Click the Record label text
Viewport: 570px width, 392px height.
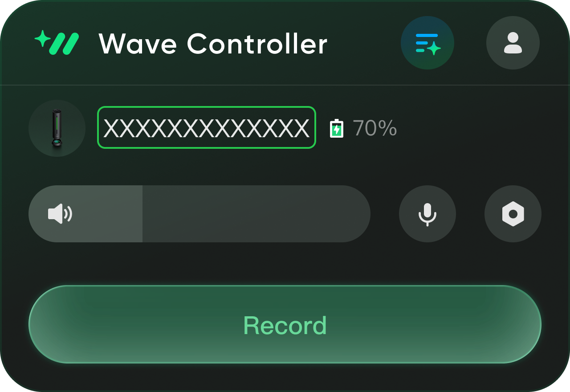(x=285, y=325)
